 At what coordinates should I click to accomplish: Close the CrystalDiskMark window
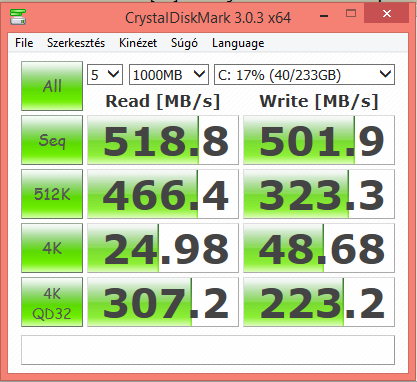387,14
